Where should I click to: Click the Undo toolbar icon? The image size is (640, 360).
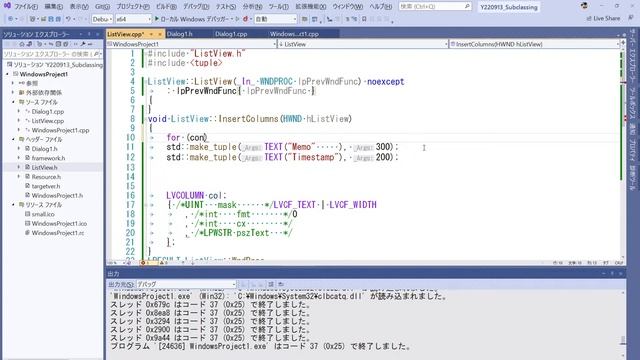(x=68, y=19)
